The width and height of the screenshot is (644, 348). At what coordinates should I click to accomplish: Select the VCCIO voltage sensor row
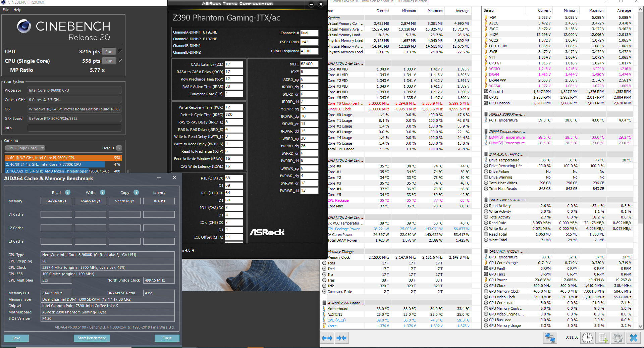pyautogui.click(x=558, y=69)
